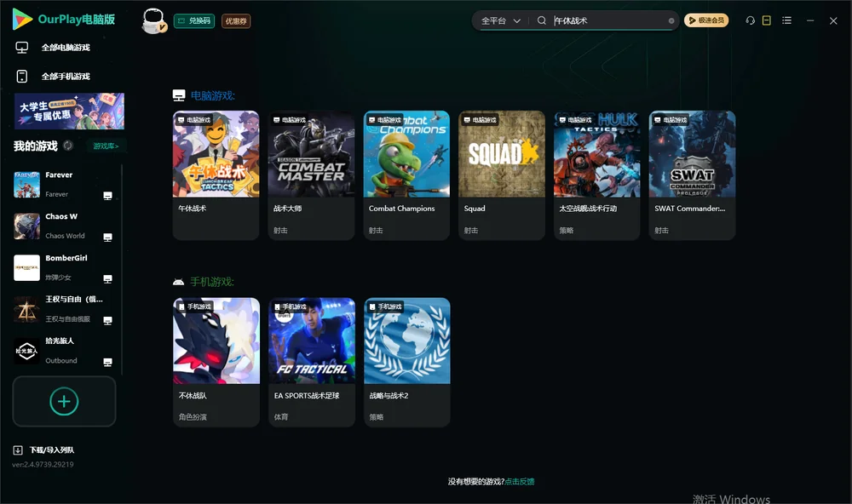Open the 太空战舰:战术行动 card
852x504 pixels.
tap(596, 175)
